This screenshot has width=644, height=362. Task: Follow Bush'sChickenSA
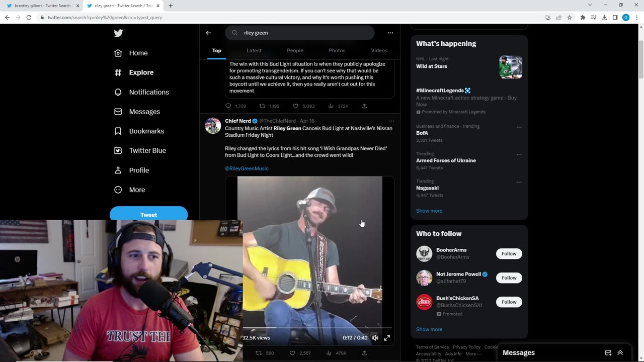(509, 302)
